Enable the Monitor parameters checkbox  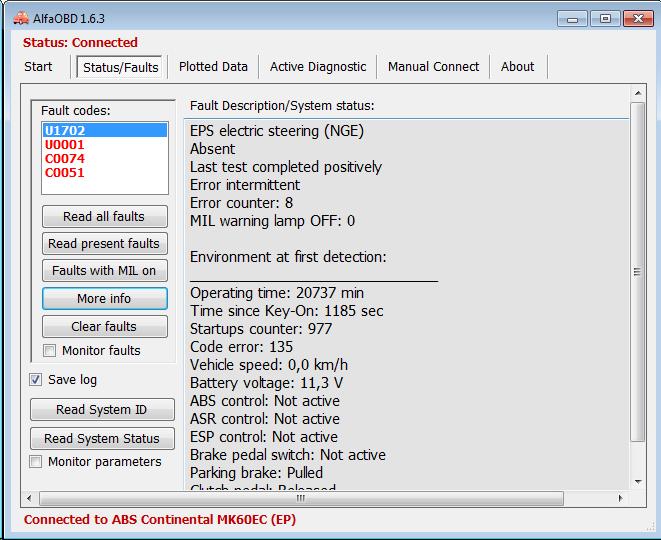point(35,462)
